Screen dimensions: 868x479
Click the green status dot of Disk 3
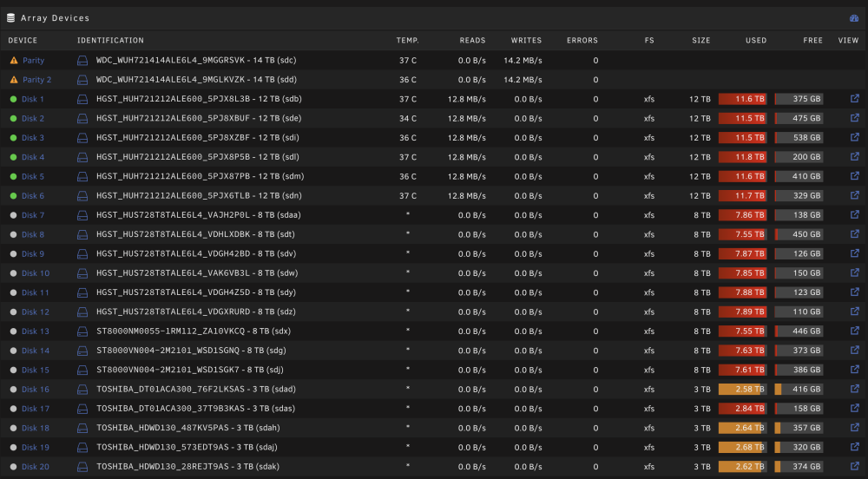(x=13, y=138)
